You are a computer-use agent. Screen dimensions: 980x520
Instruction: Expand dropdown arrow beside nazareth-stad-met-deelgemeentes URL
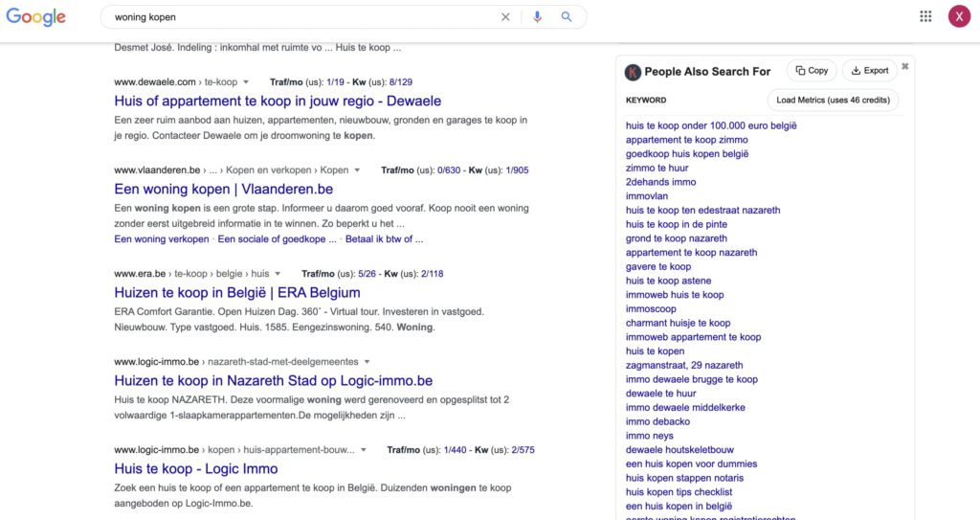[367, 362]
